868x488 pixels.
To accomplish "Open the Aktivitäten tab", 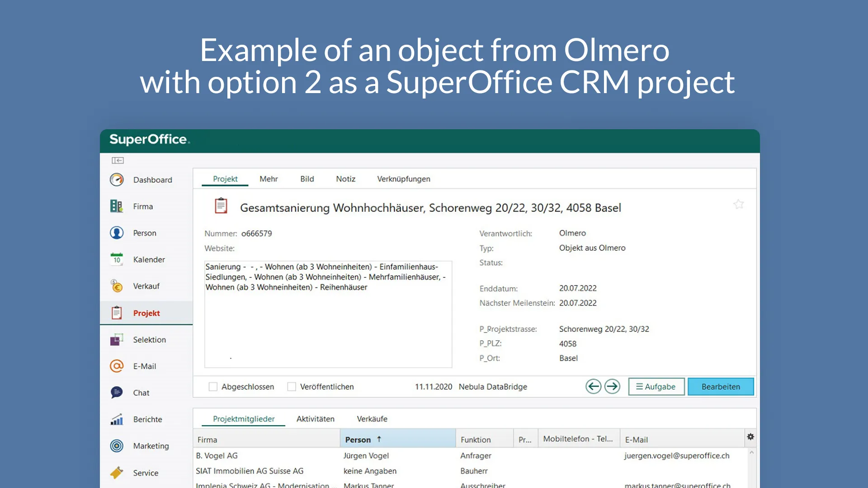I will click(315, 419).
